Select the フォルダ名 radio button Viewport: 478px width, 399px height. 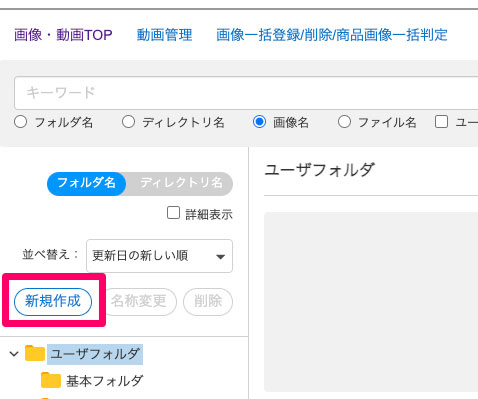[21, 122]
